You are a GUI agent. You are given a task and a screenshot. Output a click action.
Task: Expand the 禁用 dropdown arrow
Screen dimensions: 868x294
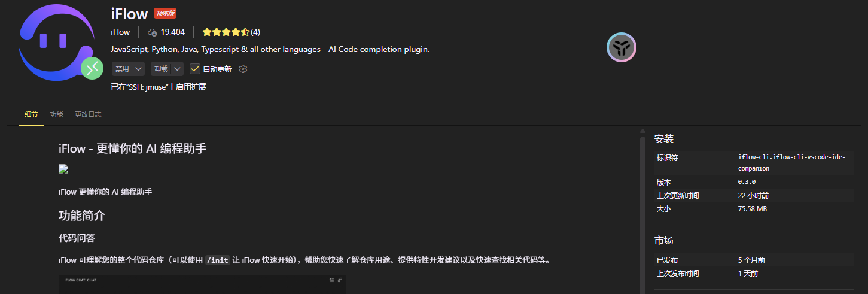138,69
